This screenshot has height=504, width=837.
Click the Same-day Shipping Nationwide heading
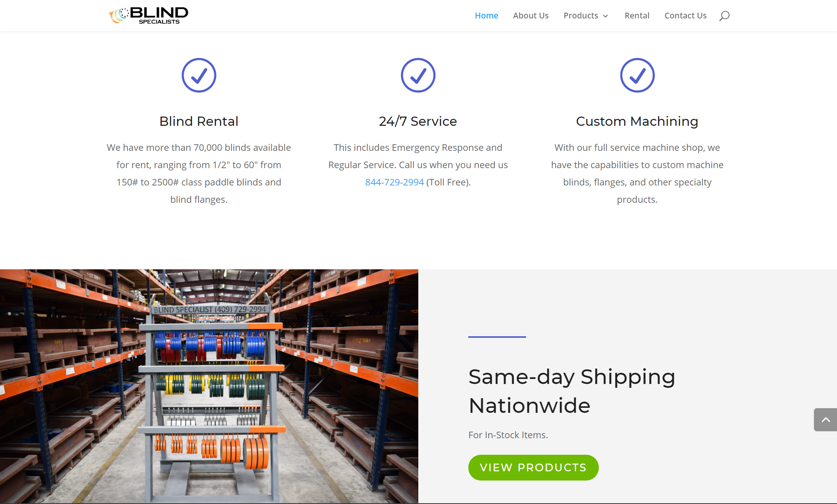[572, 391]
